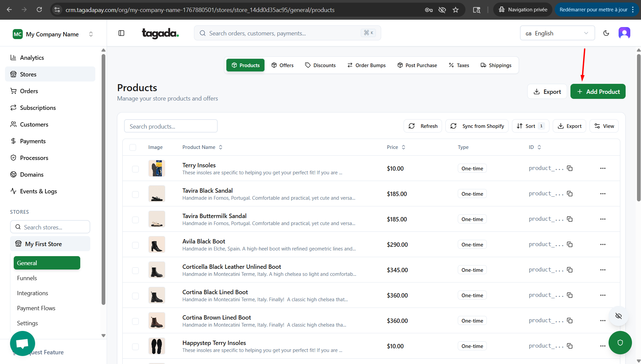
Task: Open the three-dot menu for Avila Black Boot
Action: pyautogui.click(x=603, y=244)
